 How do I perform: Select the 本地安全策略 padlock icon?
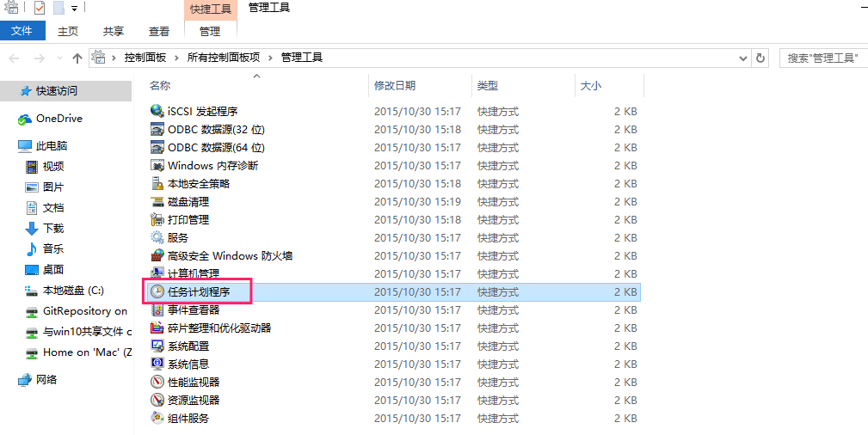pyautogui.click(x=157, y=183)
